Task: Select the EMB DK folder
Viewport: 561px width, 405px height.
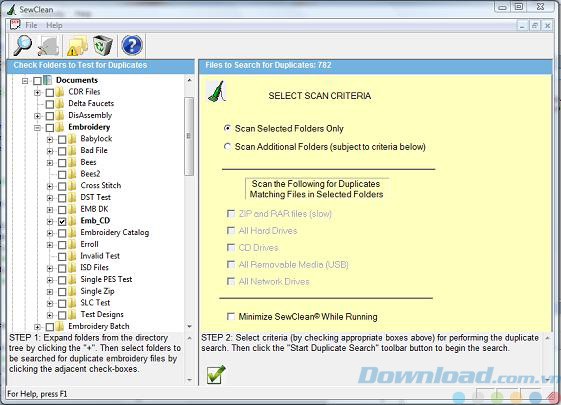Action: pyautogui.click(x=94, y=209)
